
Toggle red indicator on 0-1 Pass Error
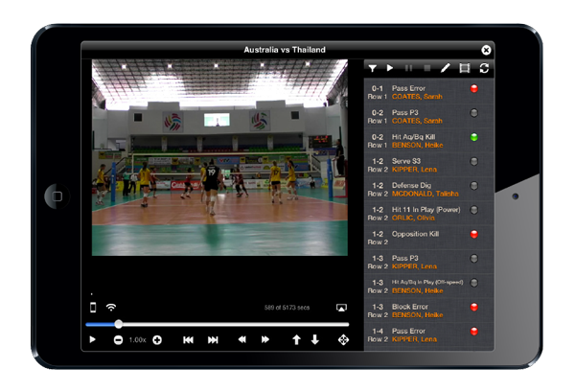(474, 88)
